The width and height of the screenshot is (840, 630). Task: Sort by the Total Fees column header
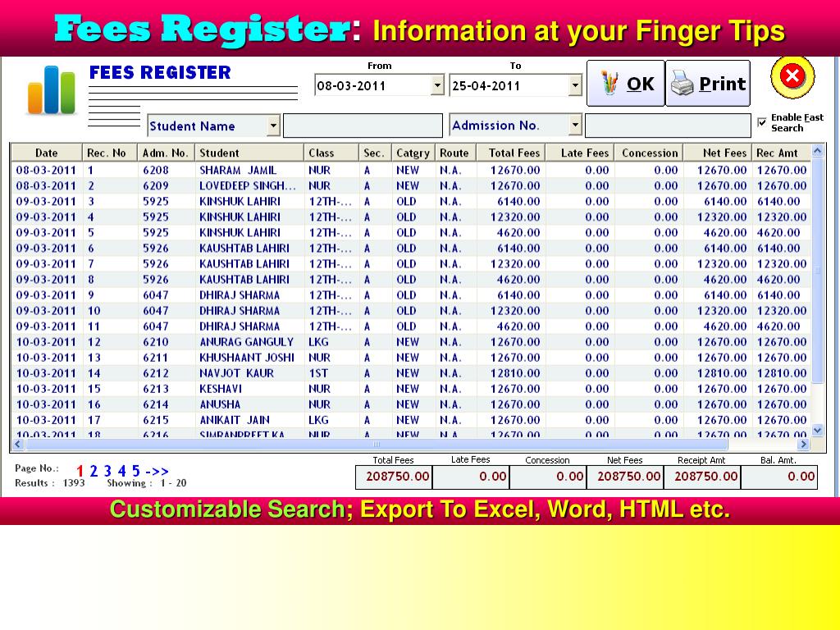coord(514,153)
